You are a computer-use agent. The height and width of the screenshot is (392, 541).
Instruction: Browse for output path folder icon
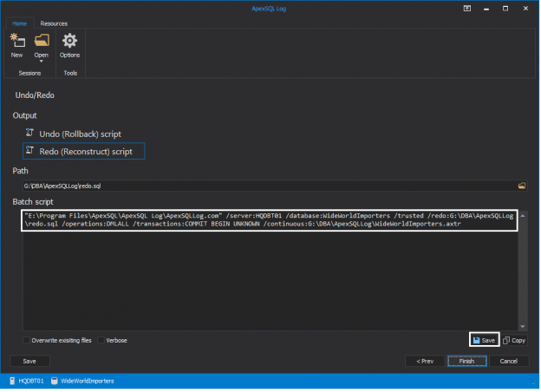(x=522, y=186)
